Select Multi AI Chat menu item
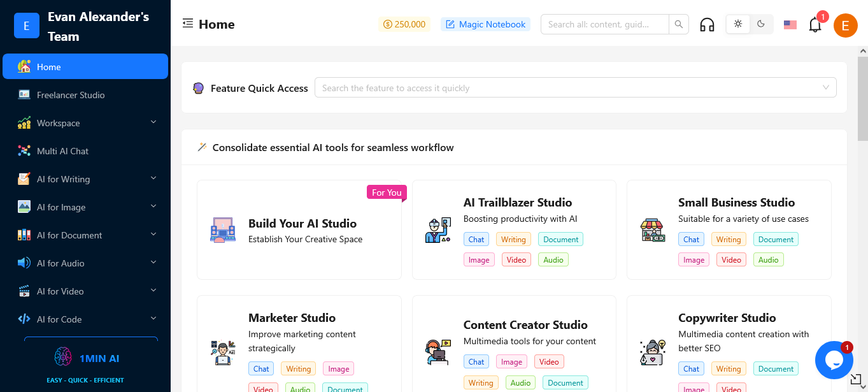 tap(62, 151)
